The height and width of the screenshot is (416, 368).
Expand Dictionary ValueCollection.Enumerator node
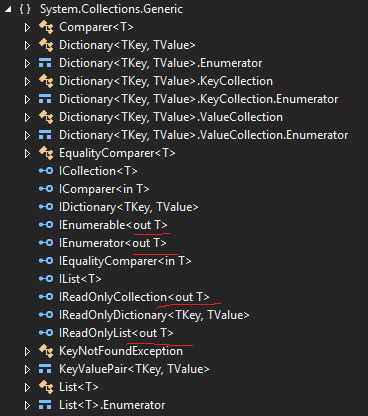[x=27, y=135]
